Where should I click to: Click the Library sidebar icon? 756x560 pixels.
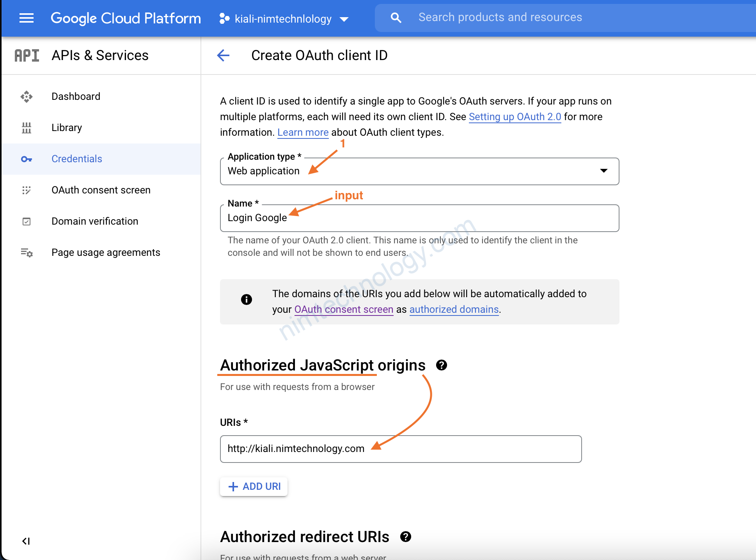(x=27, y=128)
